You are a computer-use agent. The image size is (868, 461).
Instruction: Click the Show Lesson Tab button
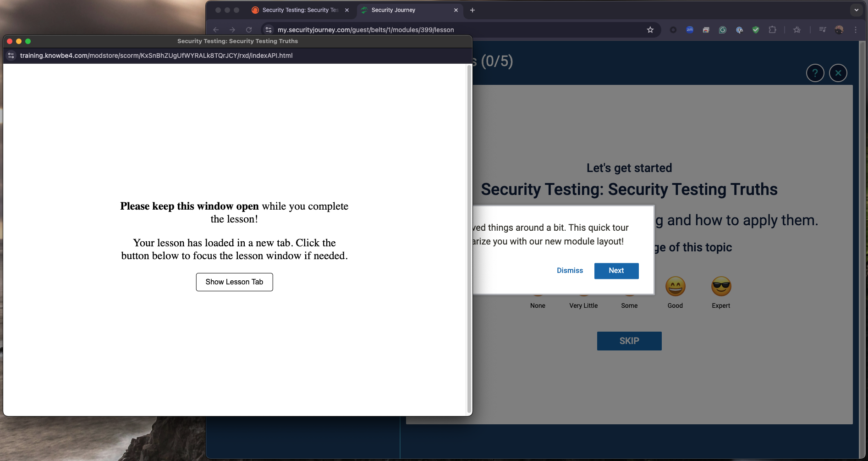234,282
